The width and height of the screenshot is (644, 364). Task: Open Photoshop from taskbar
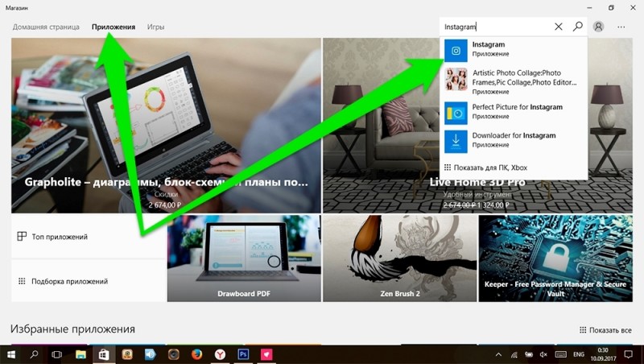point(243,354)
